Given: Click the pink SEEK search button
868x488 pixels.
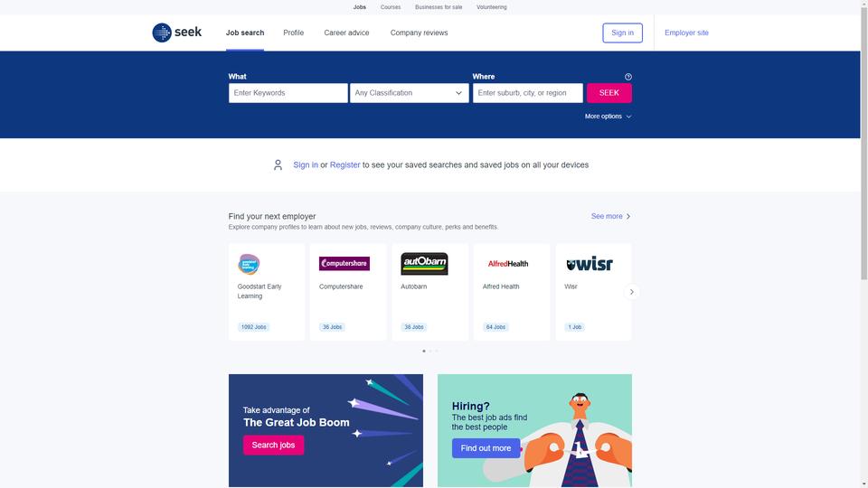Looking at the screenshot, I should tap(609, 93).
